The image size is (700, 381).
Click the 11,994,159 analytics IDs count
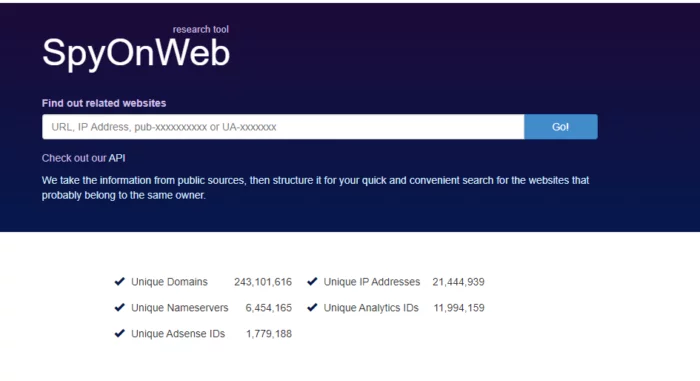coord(459,308)
